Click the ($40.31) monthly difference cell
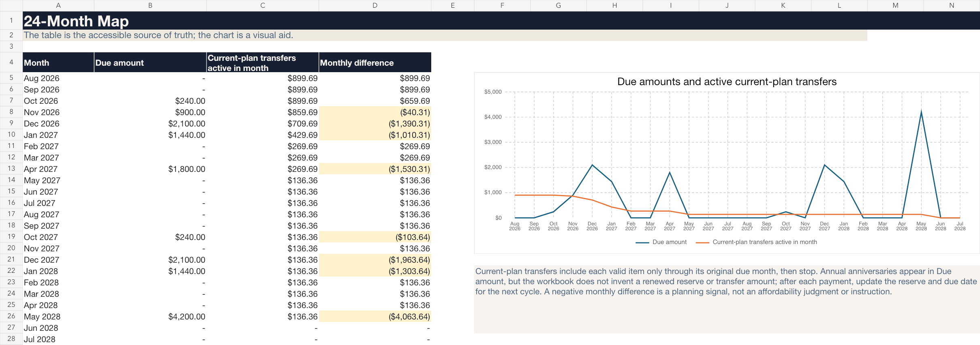The width and height of the screenshot is (980, 345). point(375,112)
